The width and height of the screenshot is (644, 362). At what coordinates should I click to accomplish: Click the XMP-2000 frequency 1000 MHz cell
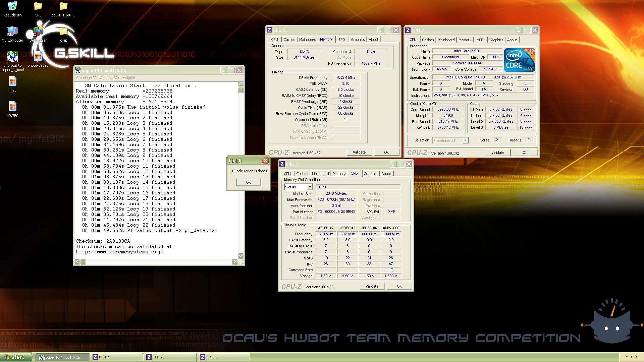click(391, 234)
